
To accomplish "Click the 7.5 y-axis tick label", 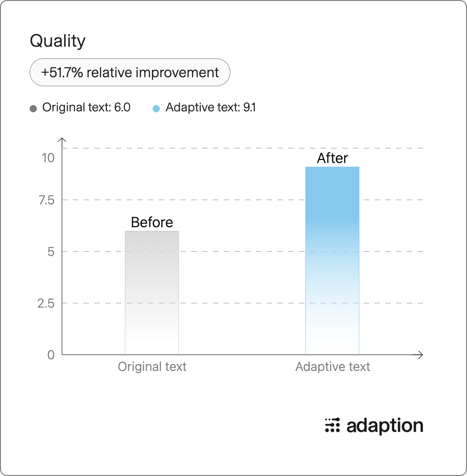I will (x=46, y=200).
